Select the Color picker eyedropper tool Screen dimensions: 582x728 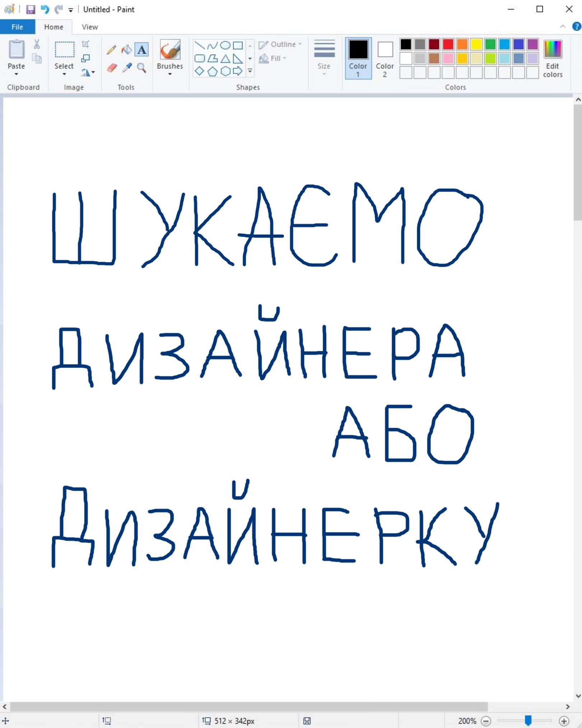tap(126, 68)
